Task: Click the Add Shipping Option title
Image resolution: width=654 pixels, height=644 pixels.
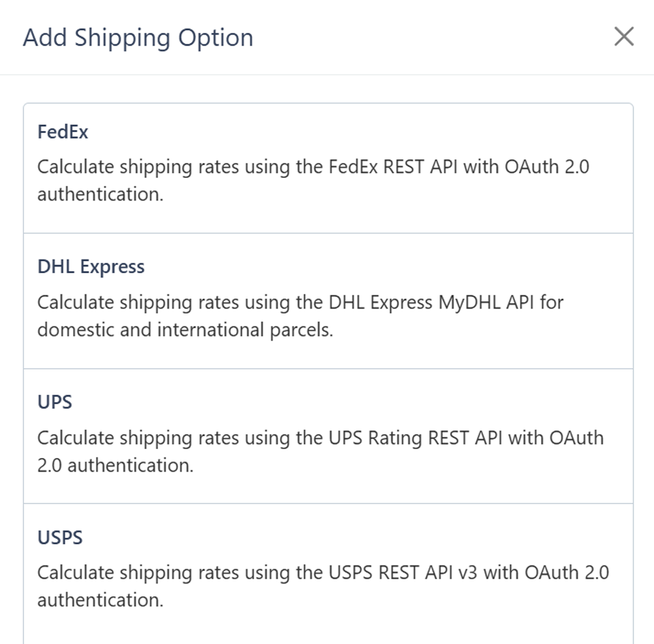Action: tap(139, 37)
